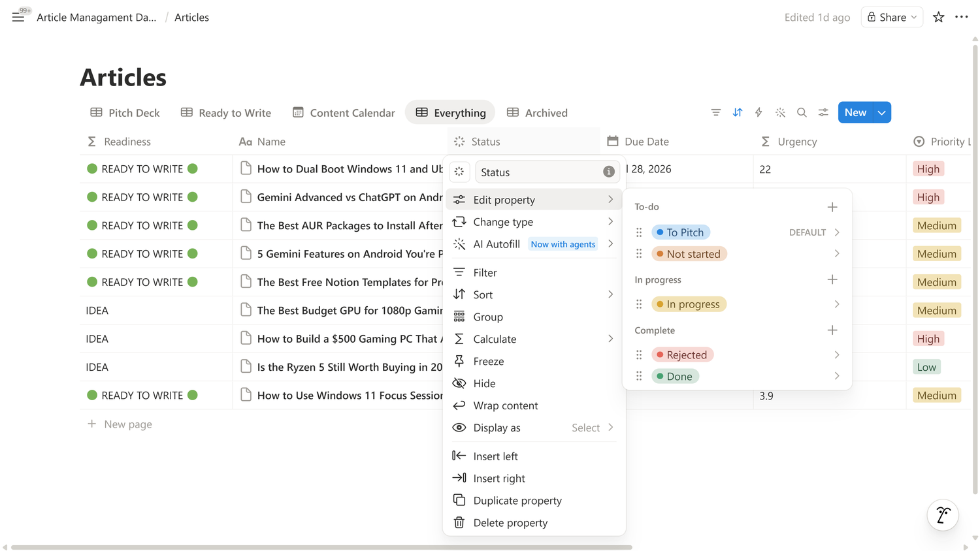Toggle Wrap content for Status column

coord(534,405)
